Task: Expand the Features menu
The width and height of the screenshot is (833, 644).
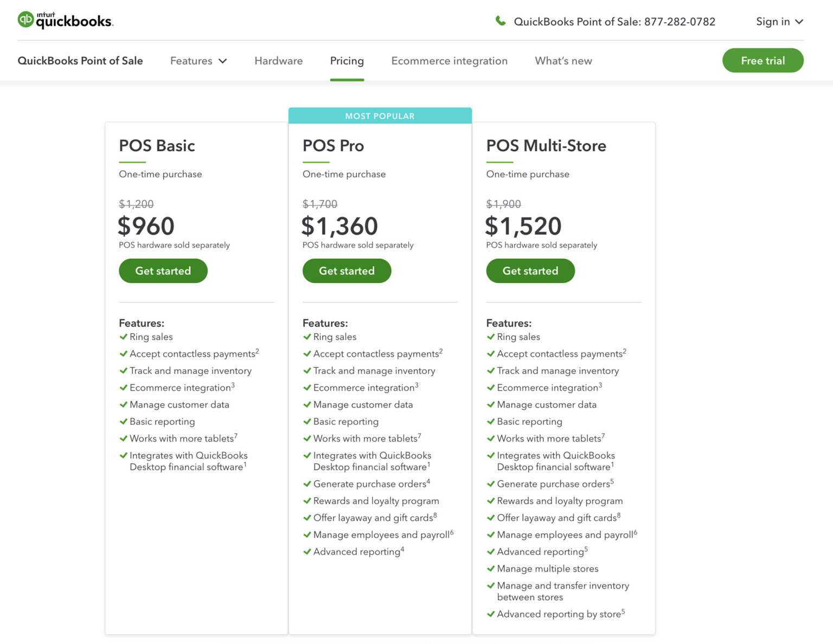Action: click(x=198, y=61)
